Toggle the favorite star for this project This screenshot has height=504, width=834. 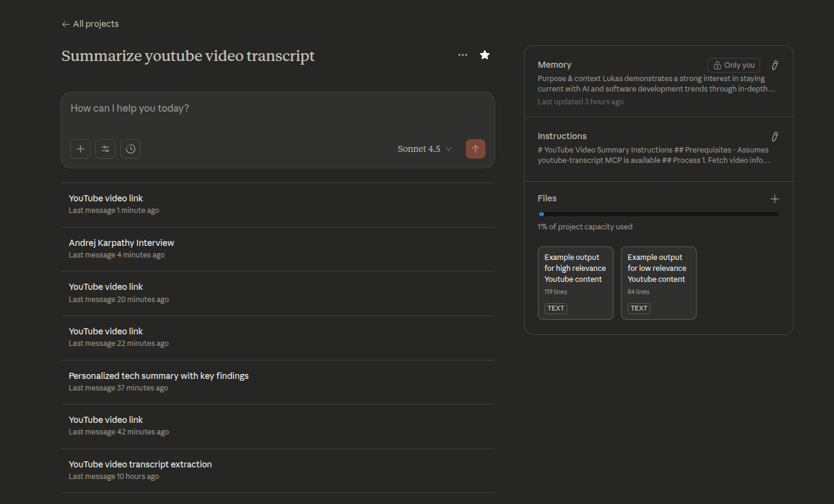click(485, 55)
